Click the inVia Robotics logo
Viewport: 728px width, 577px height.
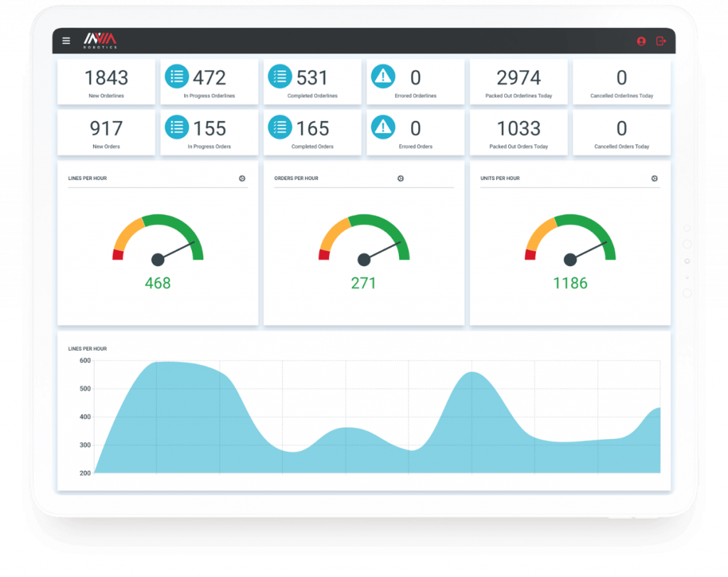point(100,41)
